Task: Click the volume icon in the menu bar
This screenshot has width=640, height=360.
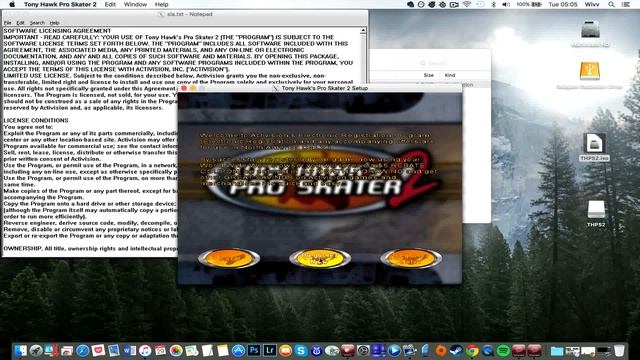Action: (x=506, y=4)
